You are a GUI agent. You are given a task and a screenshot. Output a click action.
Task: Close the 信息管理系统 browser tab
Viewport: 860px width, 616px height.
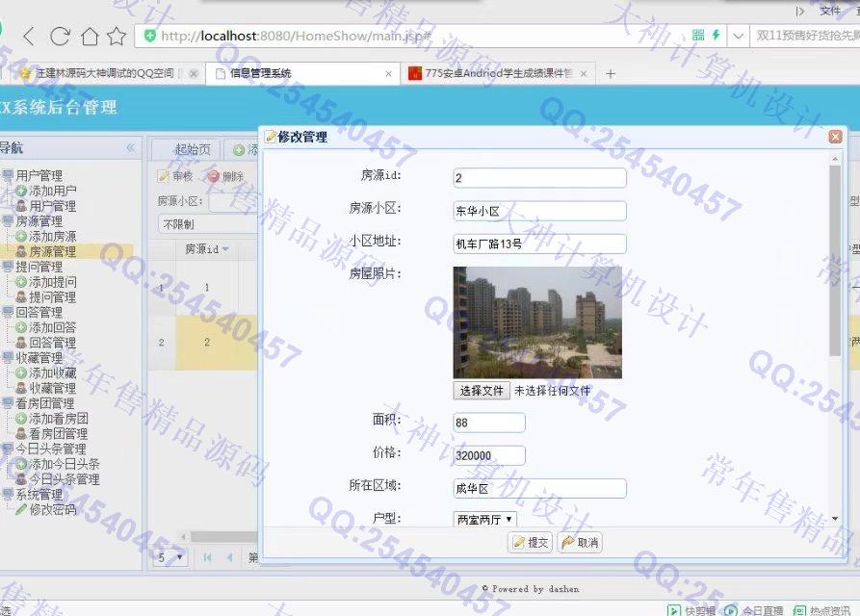click(388, 73)
